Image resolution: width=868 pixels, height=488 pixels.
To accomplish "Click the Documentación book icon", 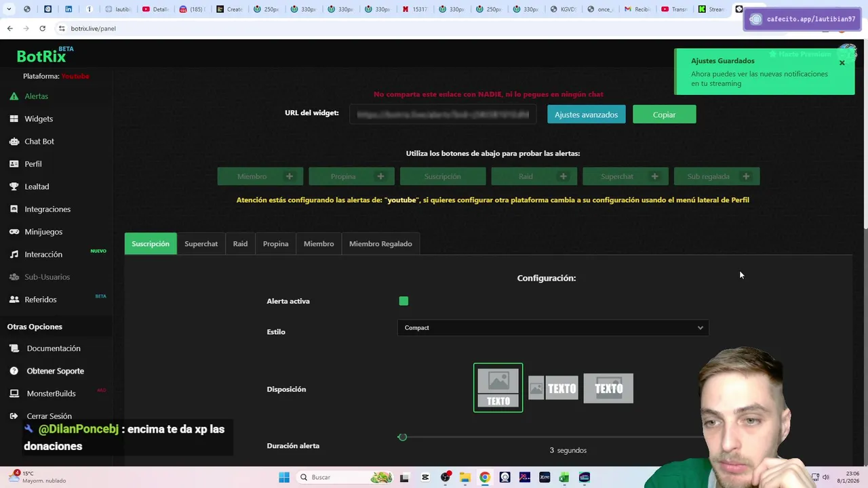I will (x=14, y=348).
